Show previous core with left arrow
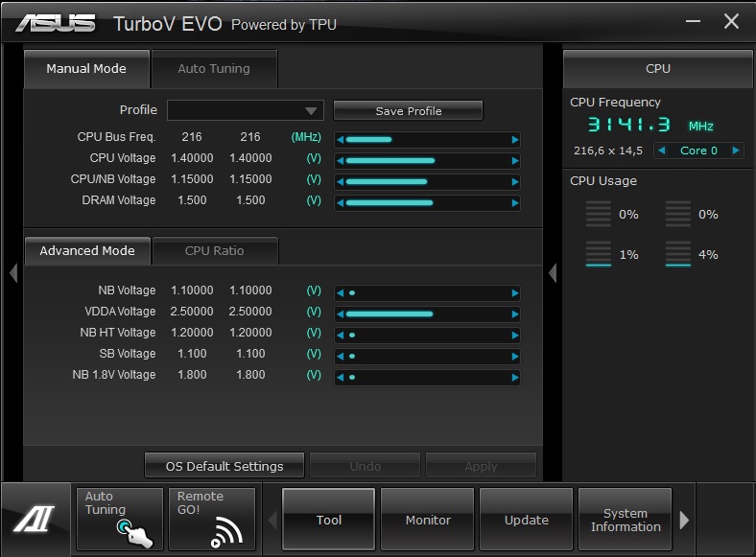Screen dimensions: 756x557 662,151
